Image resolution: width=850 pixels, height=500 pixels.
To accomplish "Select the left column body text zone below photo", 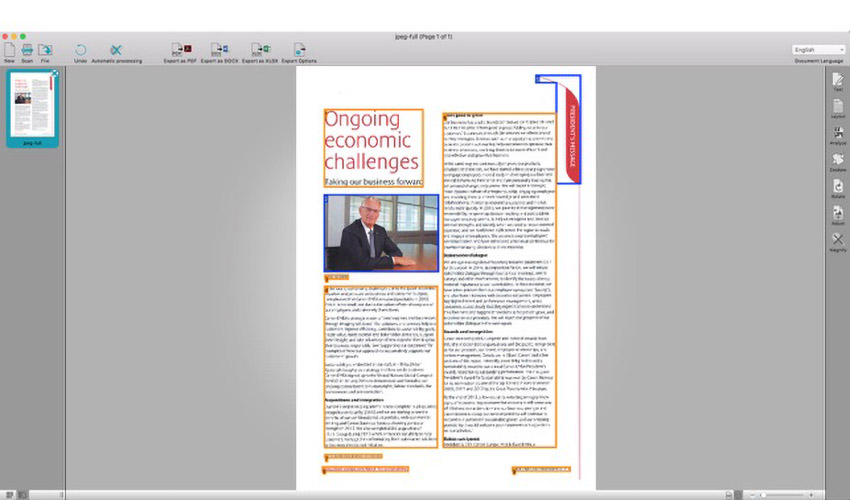I will (381, 367).
